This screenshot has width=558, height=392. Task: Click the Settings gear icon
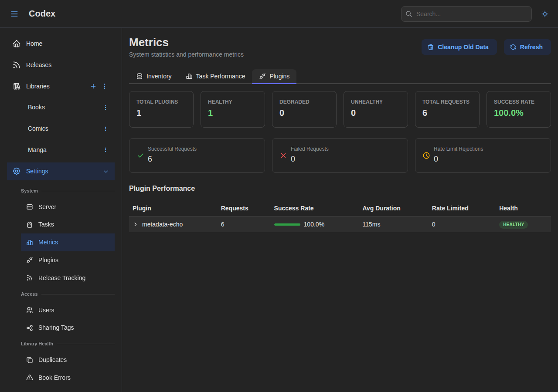point(17,171)
